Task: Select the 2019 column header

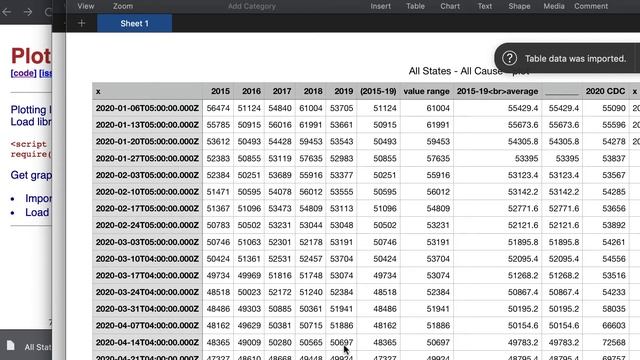Action: (x=341, y=91)
